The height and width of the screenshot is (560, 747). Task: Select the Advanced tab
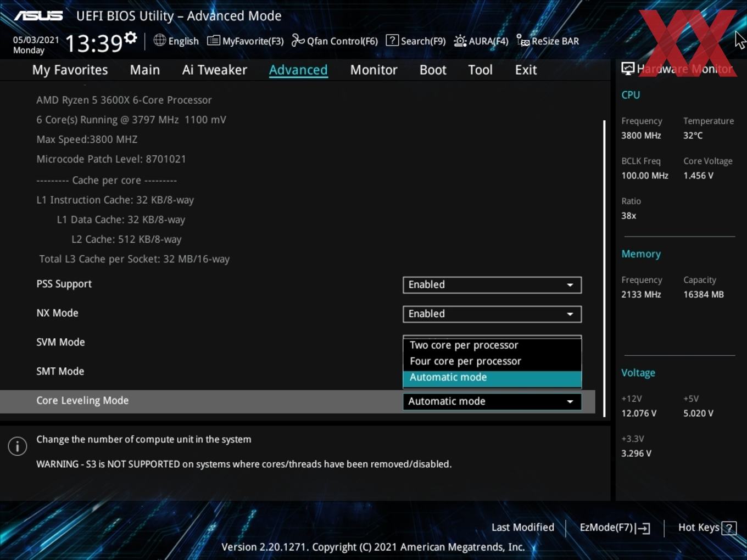tap(298, 70)
